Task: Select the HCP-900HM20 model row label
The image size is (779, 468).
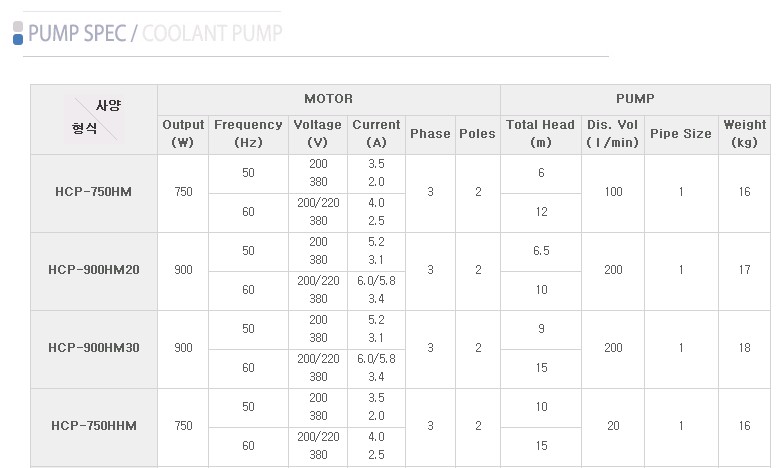Action: (x=93, y=270)
